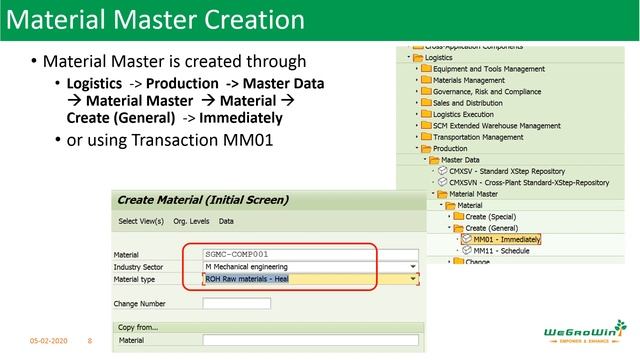Select the 'Production' tree label
The image size is (640, 360).
tap(450, 148)
